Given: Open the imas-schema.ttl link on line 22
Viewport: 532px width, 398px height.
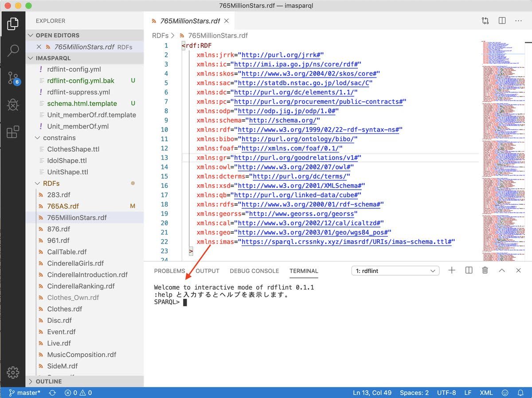Looking at the screenshot, I should pos(346,242).
